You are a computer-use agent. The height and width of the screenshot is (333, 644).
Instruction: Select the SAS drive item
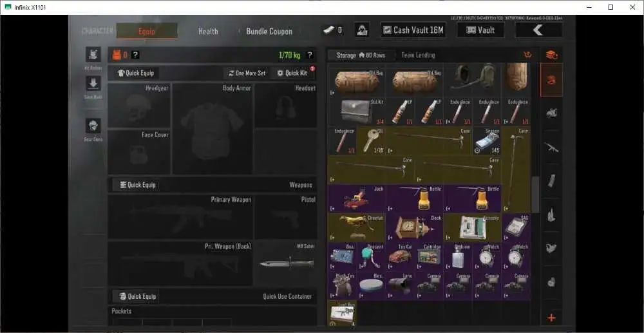[x=516, y=227]
